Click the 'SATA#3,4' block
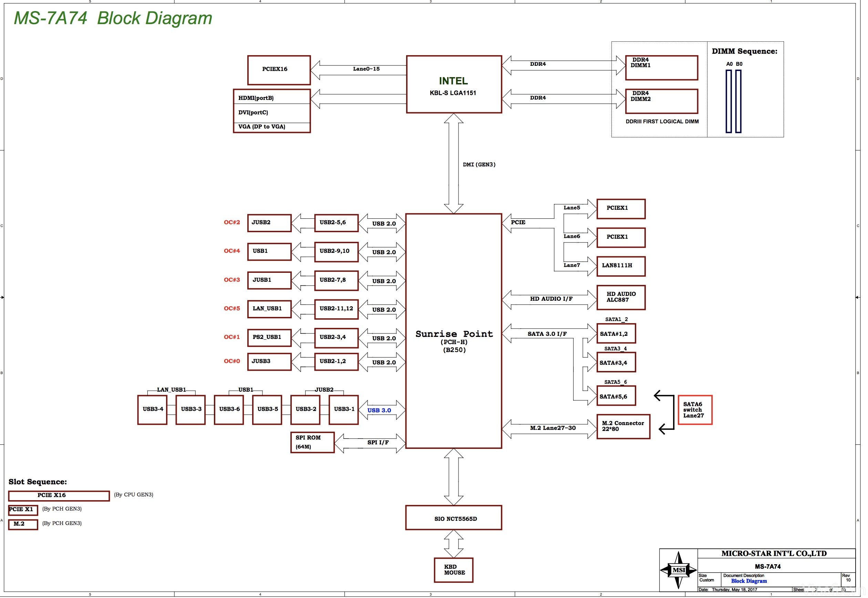Screen dimensions: 868x598 coord(616,362)
